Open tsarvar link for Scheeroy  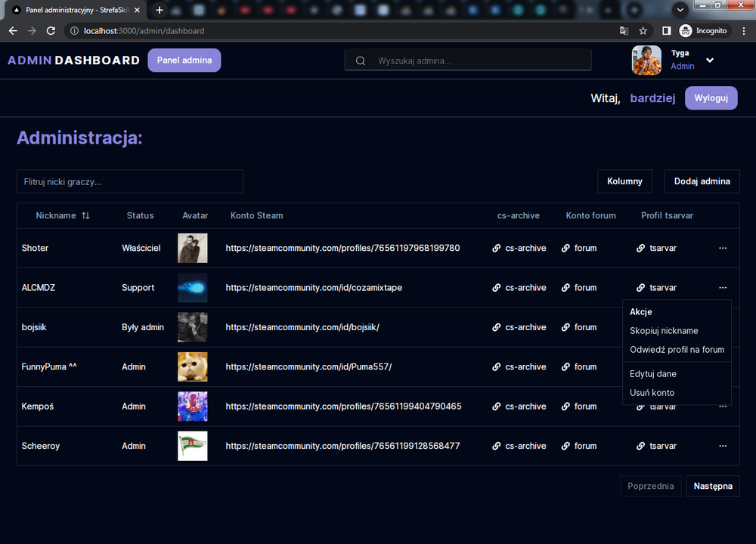656,446
